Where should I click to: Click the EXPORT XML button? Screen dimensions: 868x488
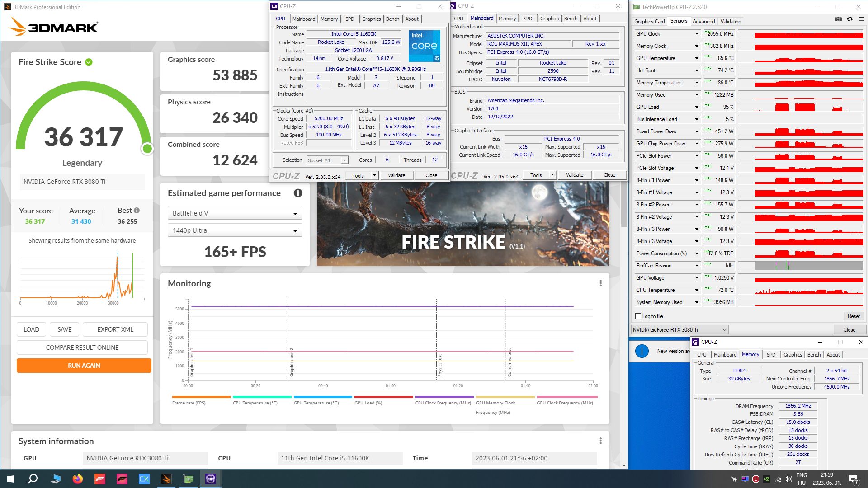[115, 329]
